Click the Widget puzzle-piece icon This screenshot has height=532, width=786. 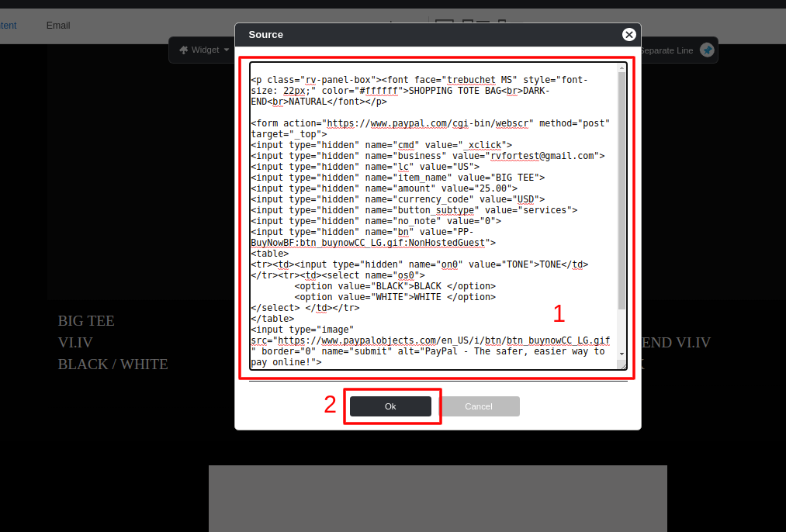click(x=183, y=50)
